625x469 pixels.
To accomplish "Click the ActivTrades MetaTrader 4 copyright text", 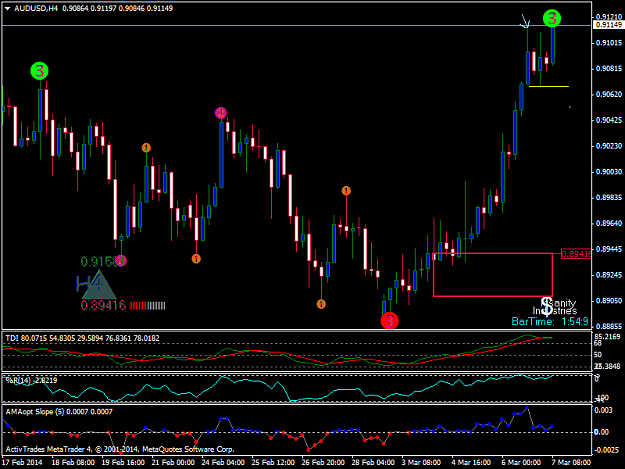I will [120, 449].
